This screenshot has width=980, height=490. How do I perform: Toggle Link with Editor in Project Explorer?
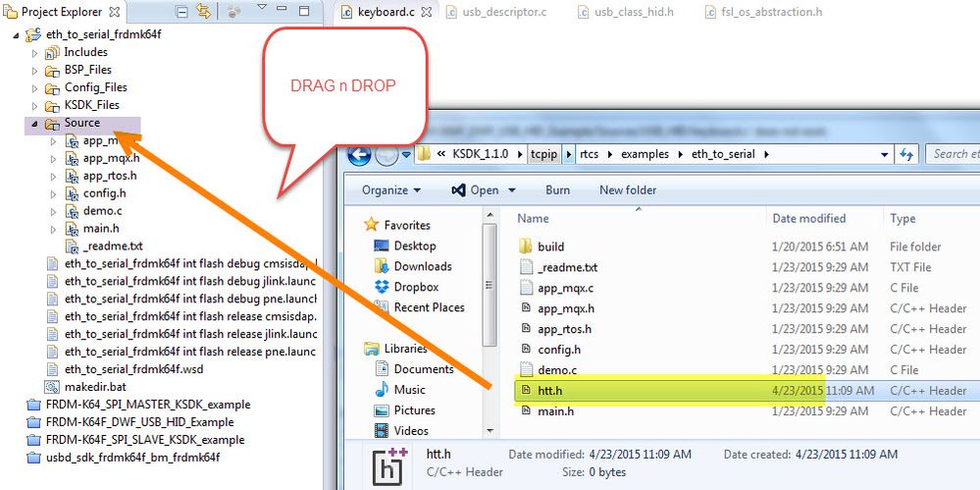click(203, 11)
